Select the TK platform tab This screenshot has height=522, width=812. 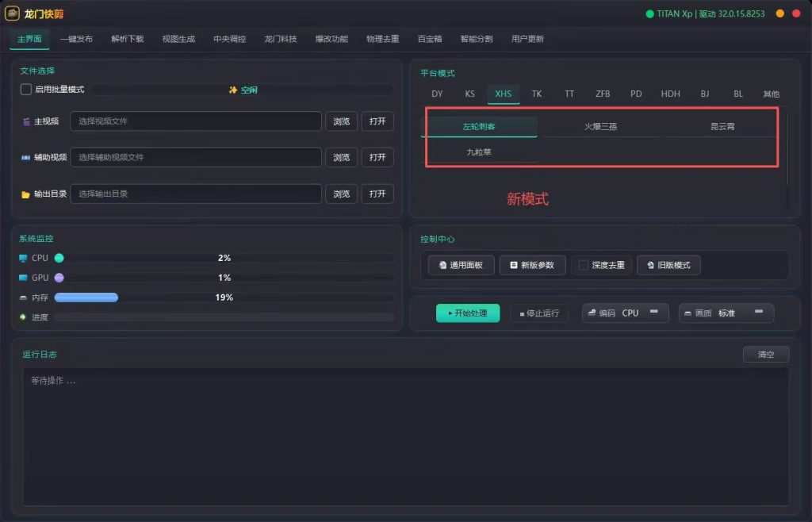pos(537,94)
